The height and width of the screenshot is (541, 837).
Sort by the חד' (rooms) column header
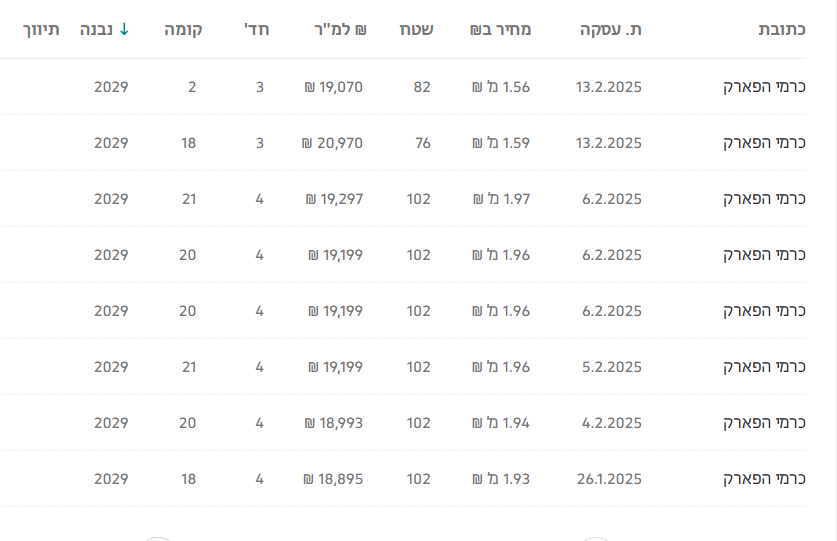257,30
